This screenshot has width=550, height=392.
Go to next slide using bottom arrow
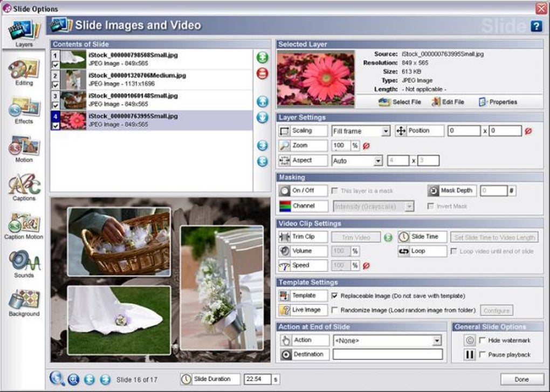tap(105, 380)
